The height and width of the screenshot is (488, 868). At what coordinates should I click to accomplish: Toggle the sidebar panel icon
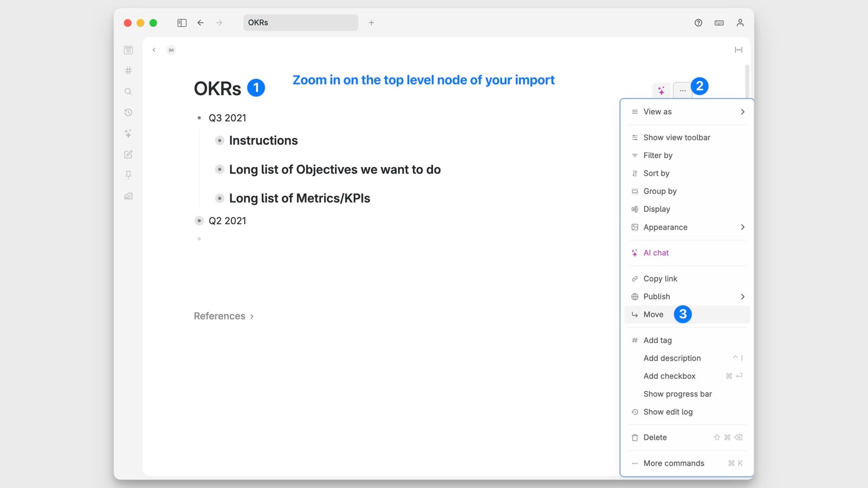point(182,23)
